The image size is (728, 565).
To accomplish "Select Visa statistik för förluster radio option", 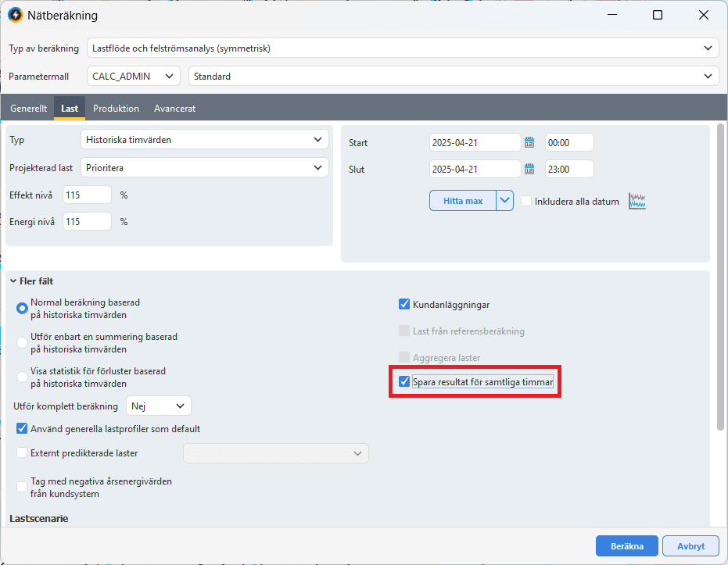I will (22, 377).
